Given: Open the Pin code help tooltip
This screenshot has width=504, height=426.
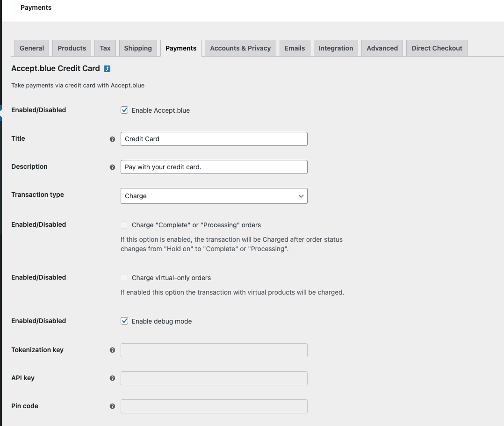Looking at the screenshot, I should click(112, 406).
